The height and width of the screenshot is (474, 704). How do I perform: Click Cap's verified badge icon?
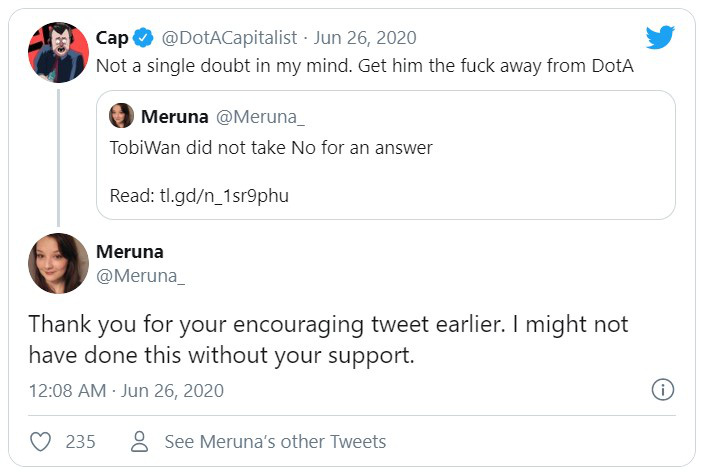point(143,38)
